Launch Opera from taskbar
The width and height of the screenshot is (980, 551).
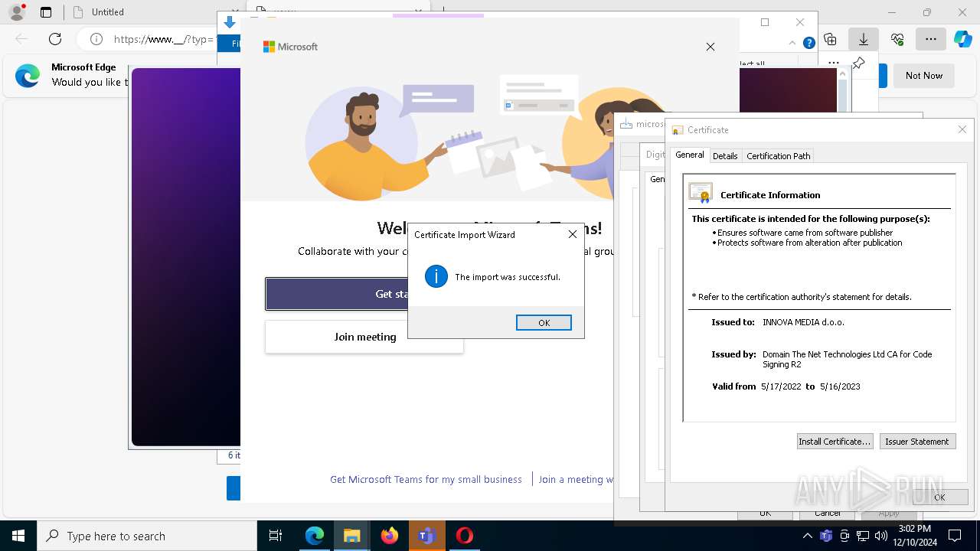[464, 536]
